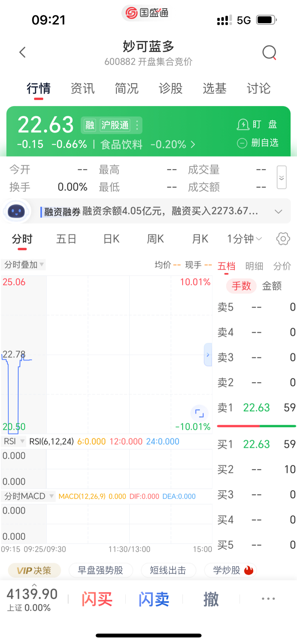Switch chart to 五日 view
Viewport: 297px width, 644px height.
click(66, 239)
